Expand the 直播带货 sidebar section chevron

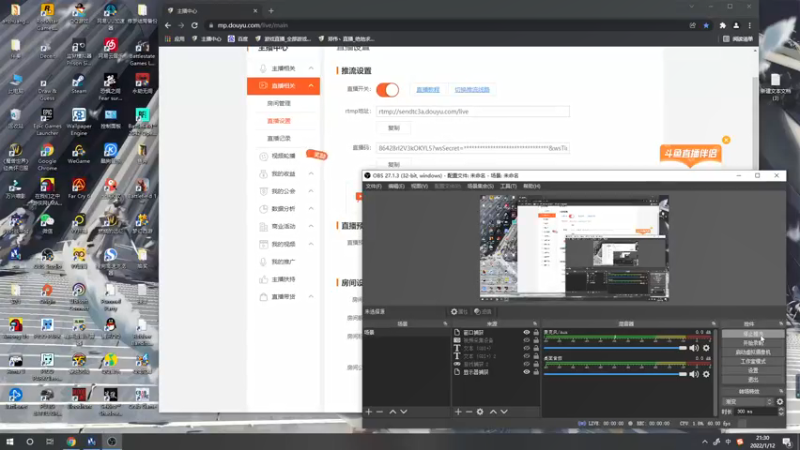point(311,297)
